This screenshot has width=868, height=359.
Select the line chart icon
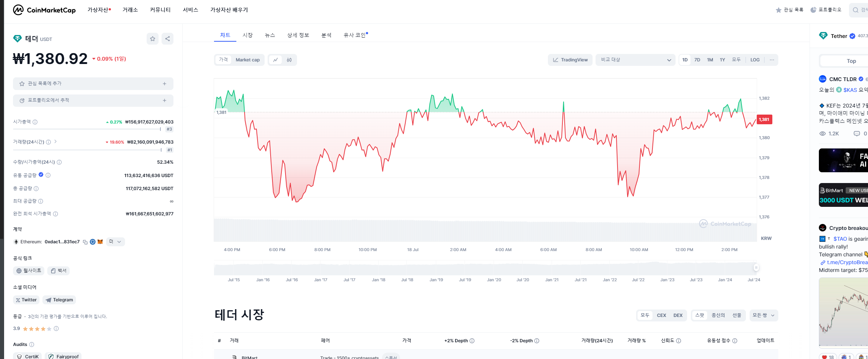click(275, 60)
